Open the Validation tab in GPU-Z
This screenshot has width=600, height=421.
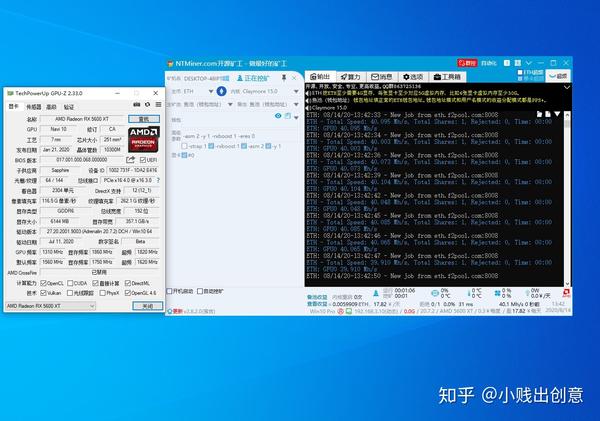coord(68,107)
